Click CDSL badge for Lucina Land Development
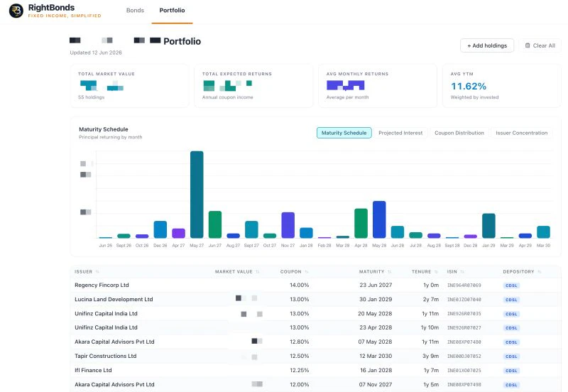This screenshot has height=392, width=568. point(511,300)
